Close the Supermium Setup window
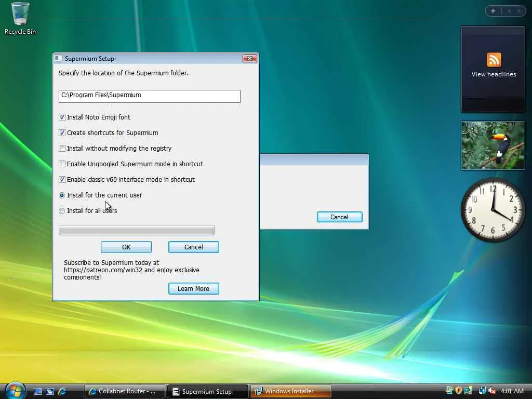This screenshot has height=399, width=532. [x=250, y=58]
